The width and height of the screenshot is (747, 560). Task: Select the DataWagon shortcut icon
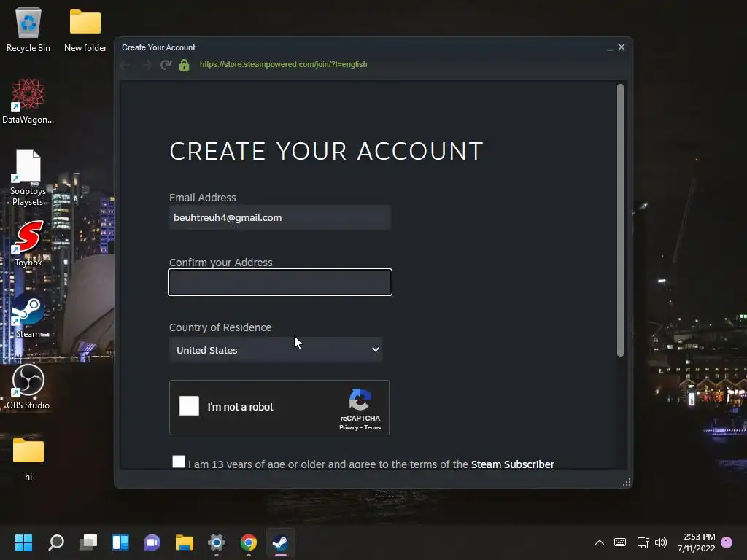[x=28, y=101]
